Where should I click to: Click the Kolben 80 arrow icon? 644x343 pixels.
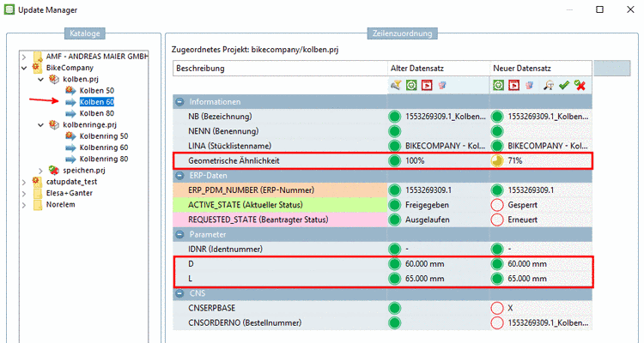click(x=70, y=113)
